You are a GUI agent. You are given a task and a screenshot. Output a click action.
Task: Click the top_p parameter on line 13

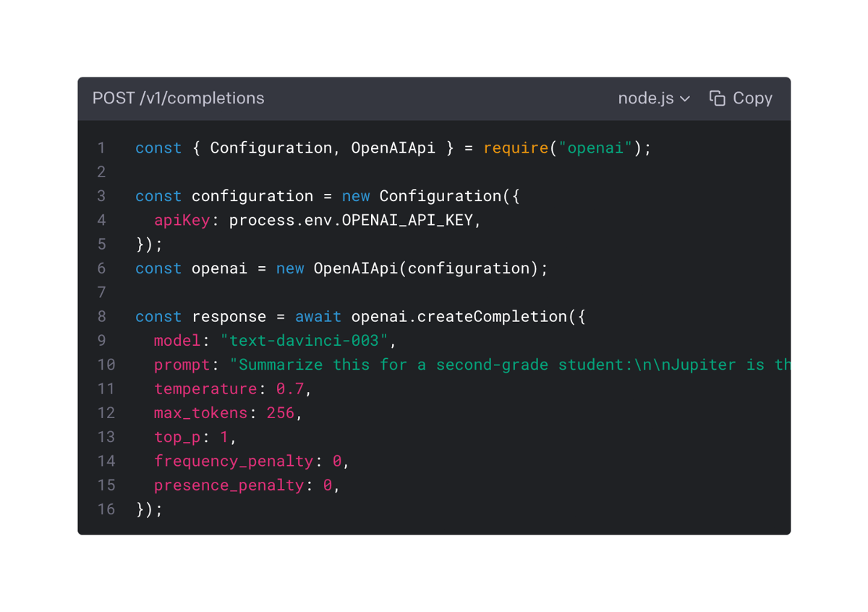[177, 437]
